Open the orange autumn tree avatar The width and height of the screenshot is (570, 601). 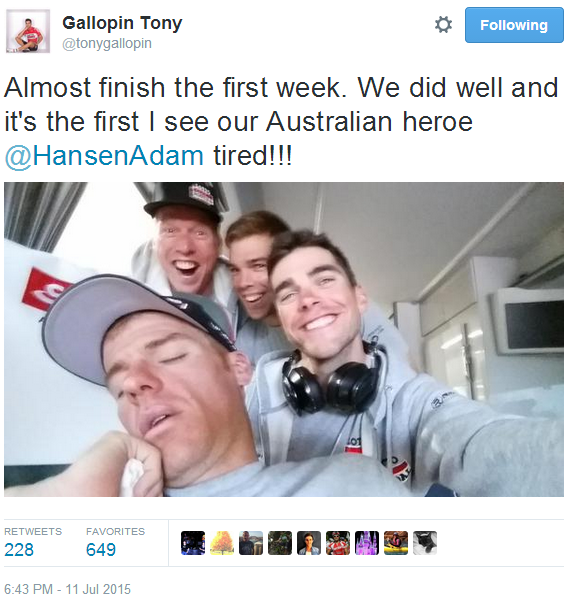pyautogui.click(x=222, y=543)
